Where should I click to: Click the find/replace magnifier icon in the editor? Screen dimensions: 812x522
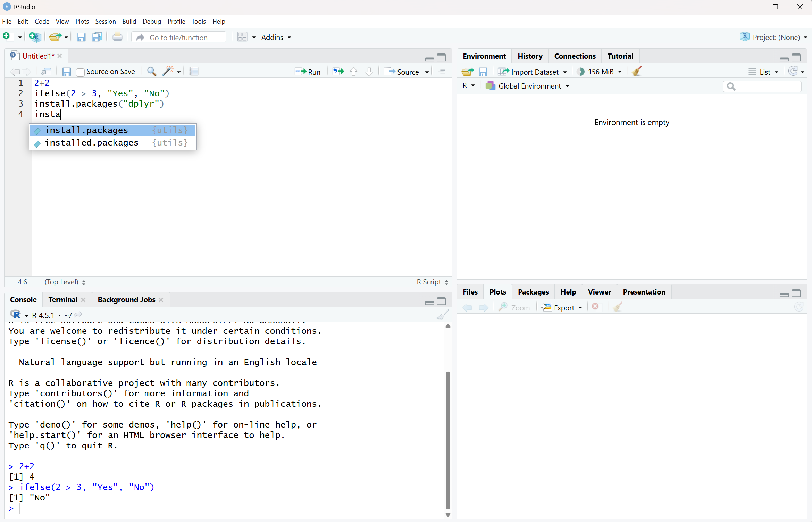(x=151, y=72)
